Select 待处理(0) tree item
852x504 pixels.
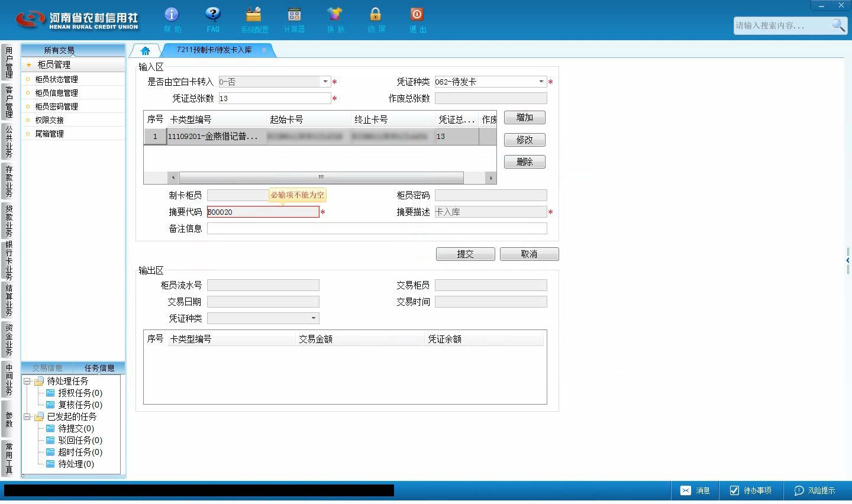(76, 464)
